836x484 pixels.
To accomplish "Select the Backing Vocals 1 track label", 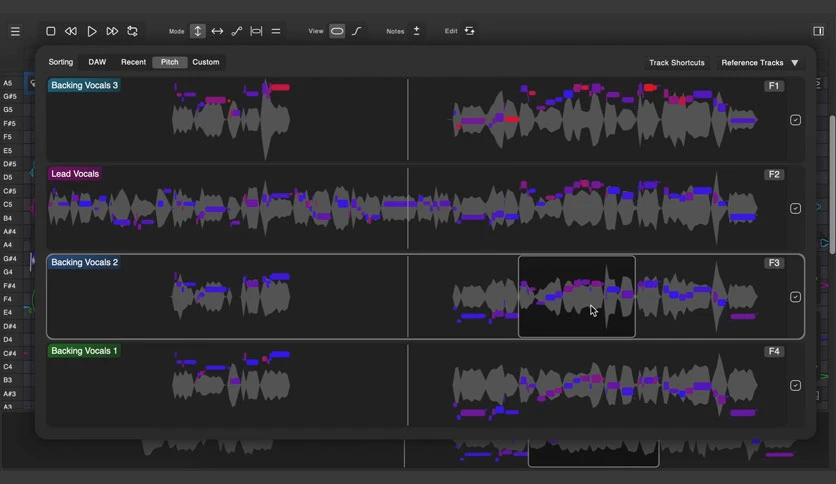I will pyautogui.click(x=84, y=351).
